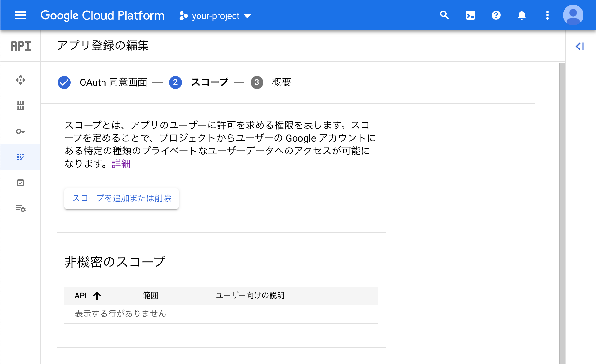The width and height of the screenshot is (596, 364).
Task: Click the vertical page scrollbar
Action: click(562, 213)
